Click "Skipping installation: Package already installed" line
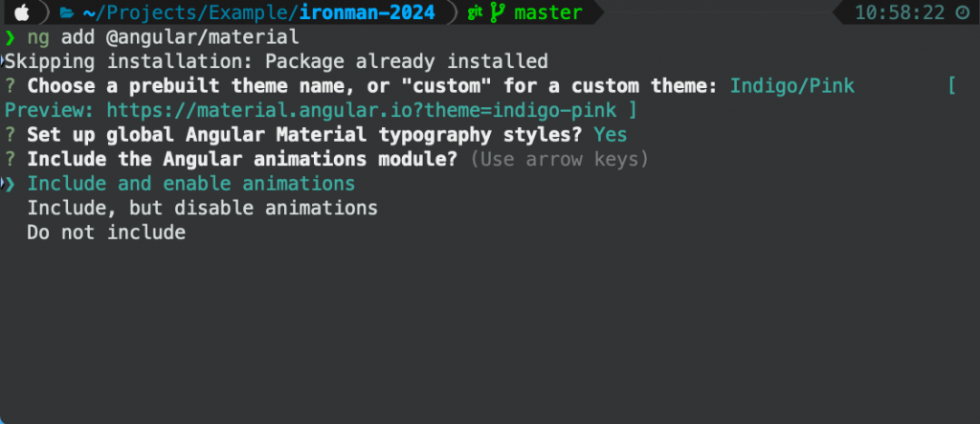The width and height of the screenshot is (980, 424). tap(277, 61)
